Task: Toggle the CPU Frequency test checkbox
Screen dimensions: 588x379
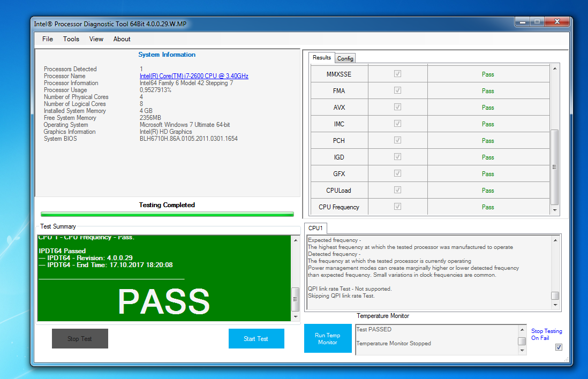Action: click(397, 207)
